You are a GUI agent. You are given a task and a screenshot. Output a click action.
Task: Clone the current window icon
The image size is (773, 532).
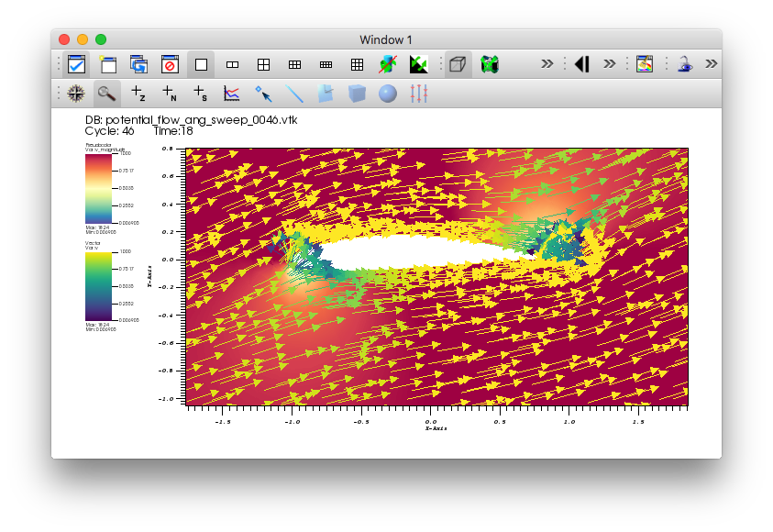(139, 64)
